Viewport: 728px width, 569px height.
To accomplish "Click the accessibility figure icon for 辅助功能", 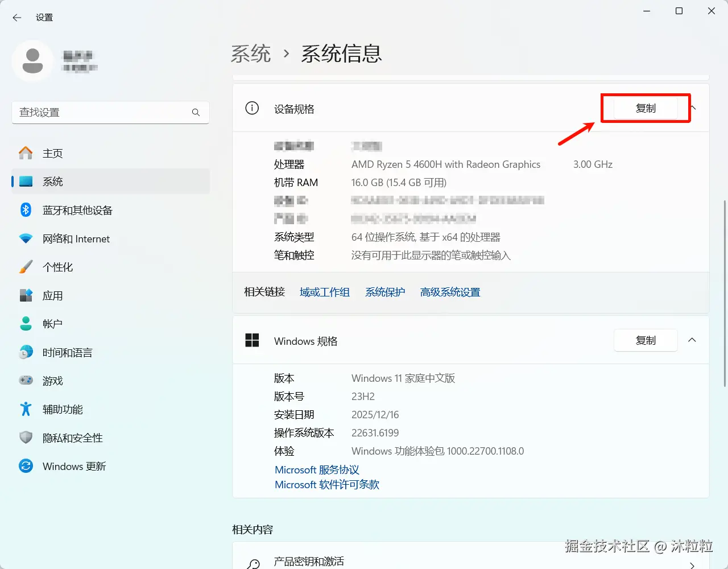I will coord(26,409).
